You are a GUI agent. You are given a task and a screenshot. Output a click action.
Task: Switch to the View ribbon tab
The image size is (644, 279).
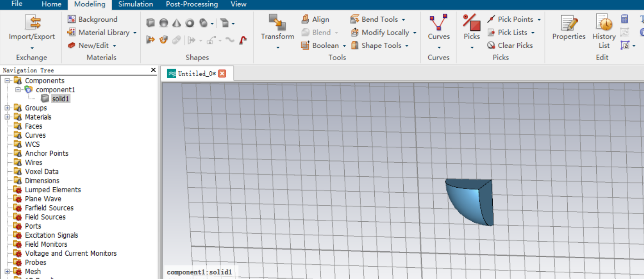(x=238, y=4)
